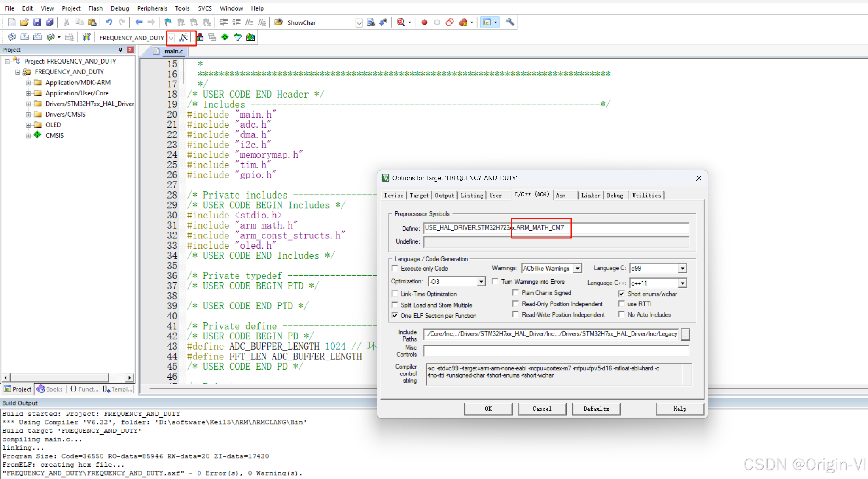Open the Flash menu

(95, 8)
